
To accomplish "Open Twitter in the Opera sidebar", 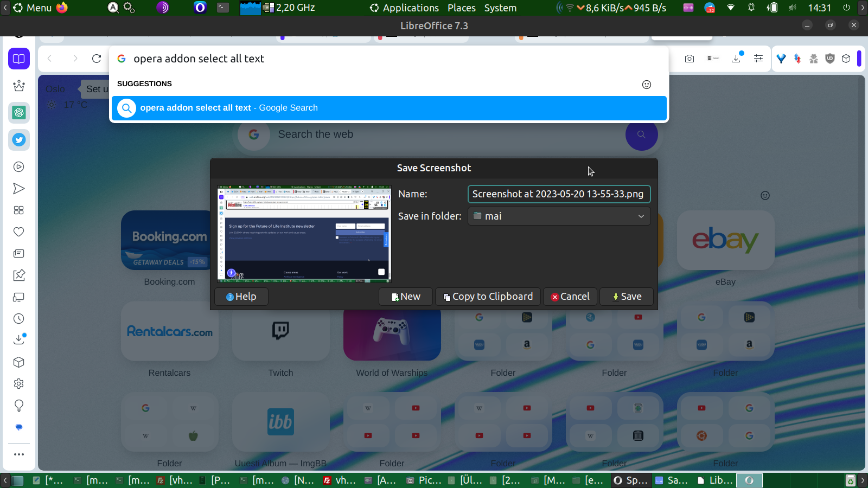I will [19, 140].
